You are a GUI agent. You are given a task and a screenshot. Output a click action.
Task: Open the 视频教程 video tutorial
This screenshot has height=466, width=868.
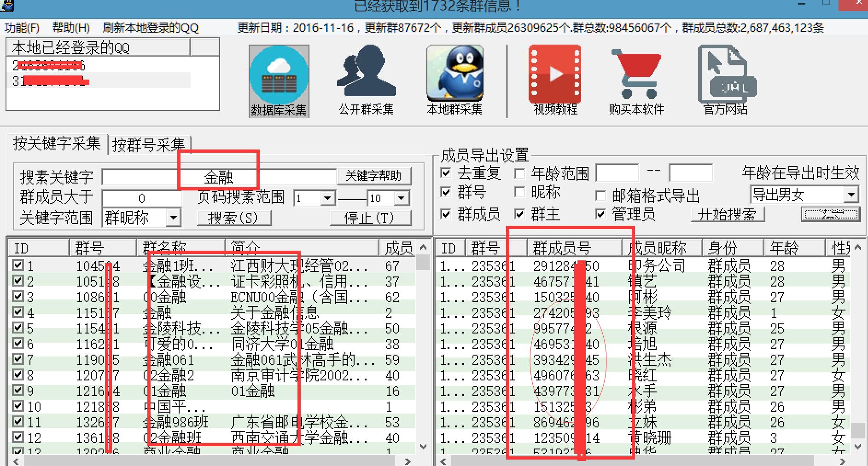[554, 76]
